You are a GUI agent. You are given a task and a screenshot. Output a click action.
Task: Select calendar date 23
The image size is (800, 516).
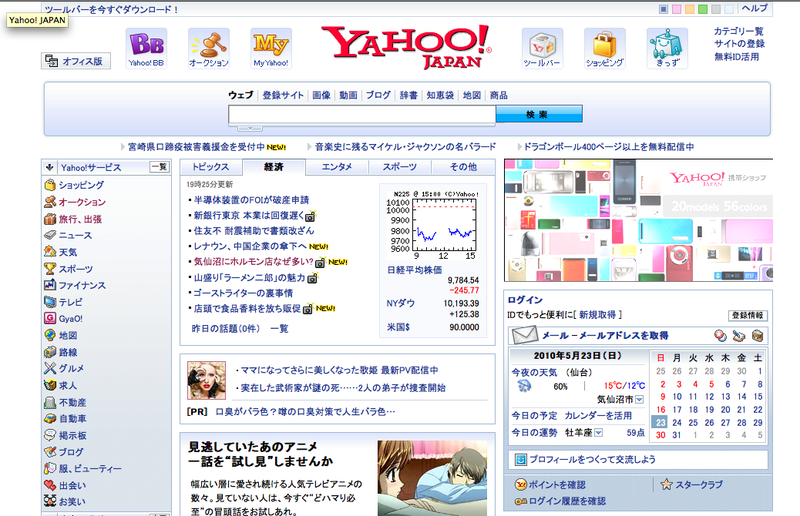click(x=660, y=422)
